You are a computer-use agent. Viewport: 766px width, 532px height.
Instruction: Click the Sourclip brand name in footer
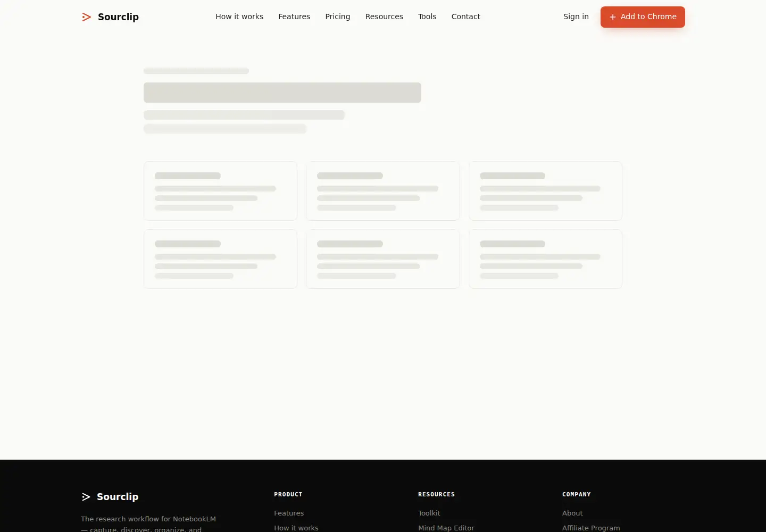tap(118, 497)
